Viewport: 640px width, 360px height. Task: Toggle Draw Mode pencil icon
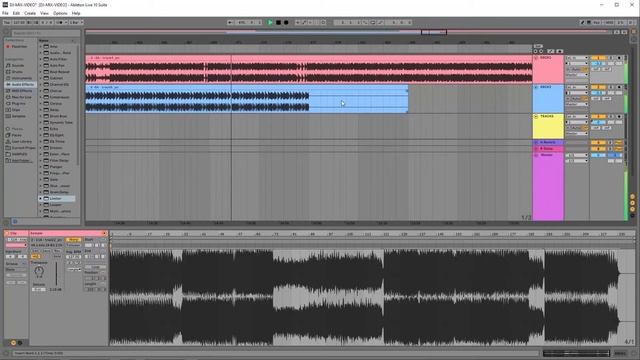click(582, 22)
